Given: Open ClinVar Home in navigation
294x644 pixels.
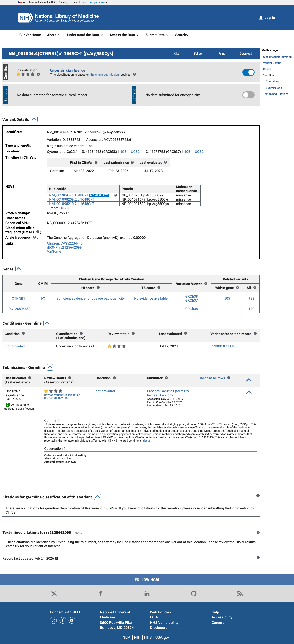Looking at the screenshot, I should (30, 35).
